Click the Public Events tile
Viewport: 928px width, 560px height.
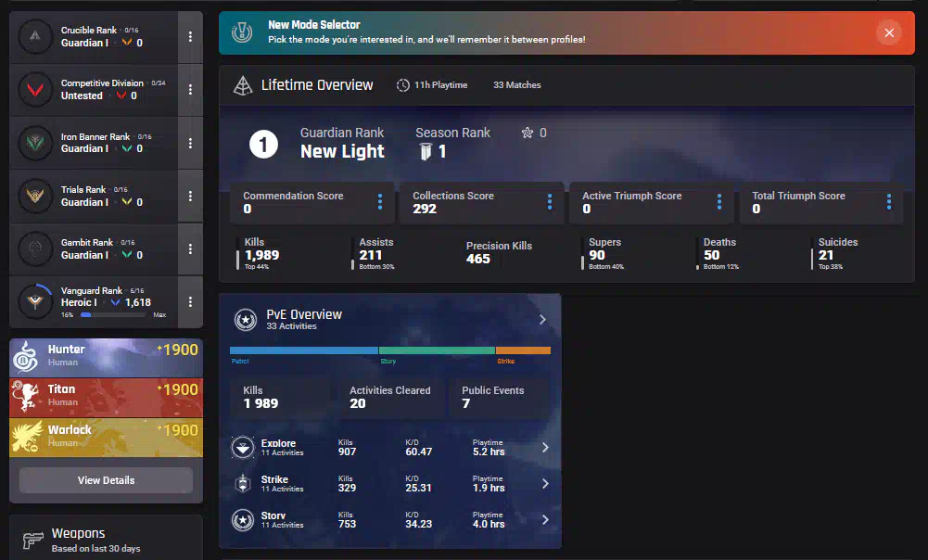click(x=499, y=397)
